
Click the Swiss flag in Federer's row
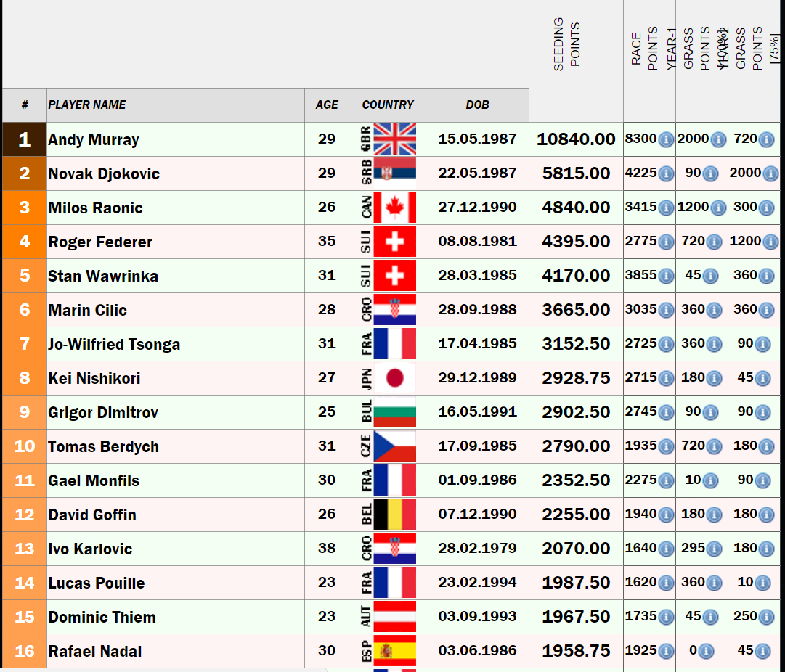[x=394, y=241]
